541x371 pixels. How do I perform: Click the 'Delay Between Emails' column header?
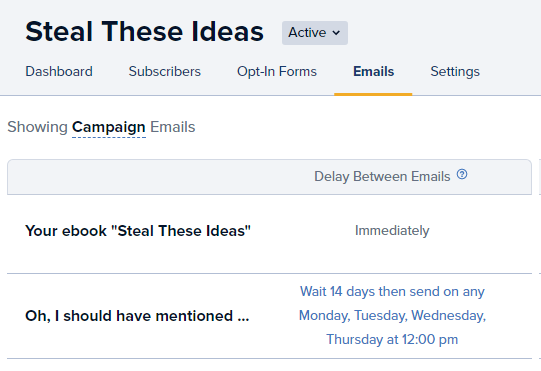coord(382,176)
